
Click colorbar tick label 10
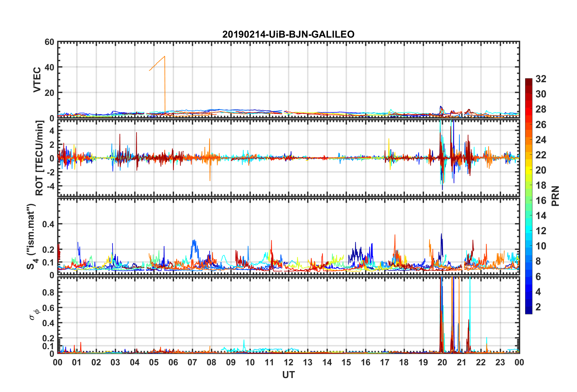pyautogui.click(x=541, y=246)
